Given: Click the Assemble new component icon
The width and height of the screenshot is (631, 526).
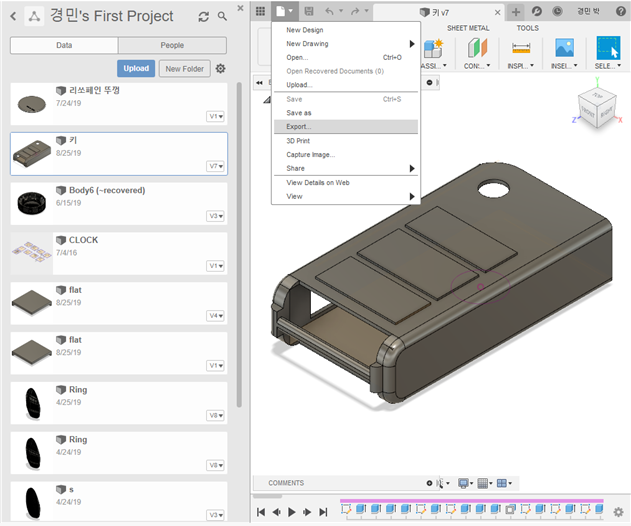Looking at the screenshot, I should click(x=433, y=49).
